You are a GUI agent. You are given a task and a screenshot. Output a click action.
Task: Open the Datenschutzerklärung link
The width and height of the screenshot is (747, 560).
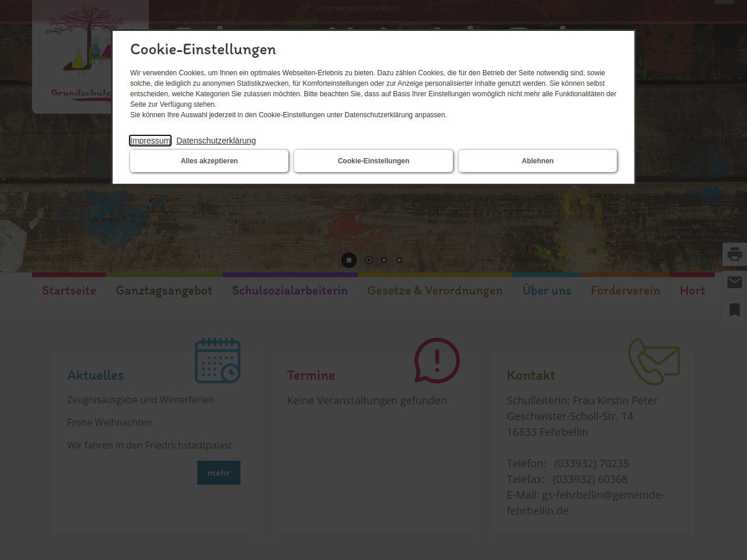(x=216, y=141)
